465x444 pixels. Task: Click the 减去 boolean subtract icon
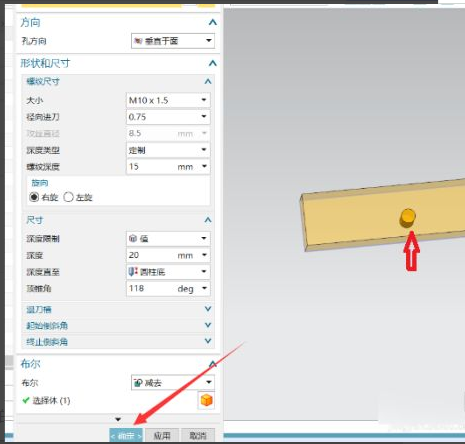point(138,383)
